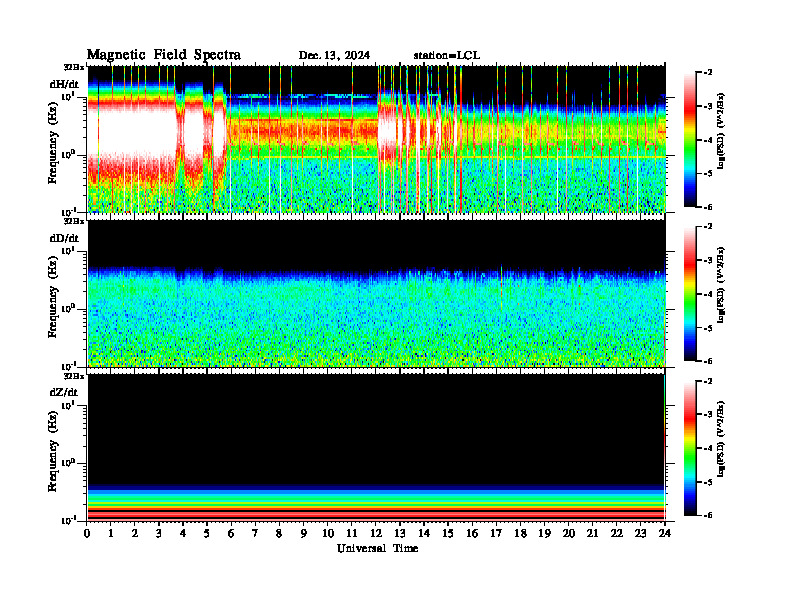The image size is (792, 612).
Task: Click the 10^0 frequency tick of dZ/dt panel
Action: click(68, 462)
